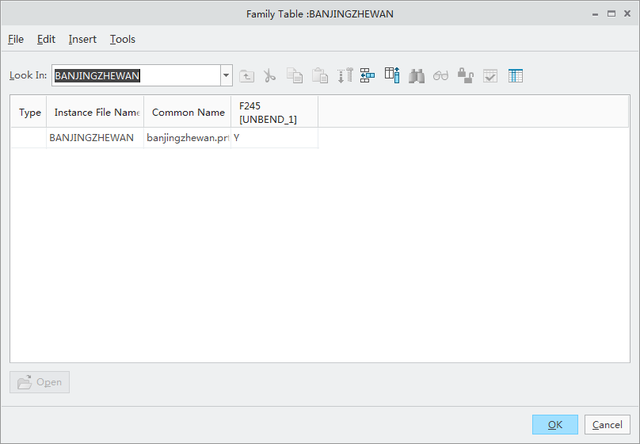Click the copy instance incremented by pattern icon

point(344,76)
